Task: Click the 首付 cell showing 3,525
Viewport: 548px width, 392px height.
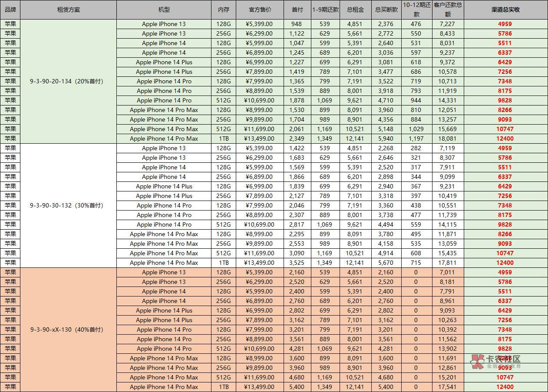Action: click(x=297, y=263)
